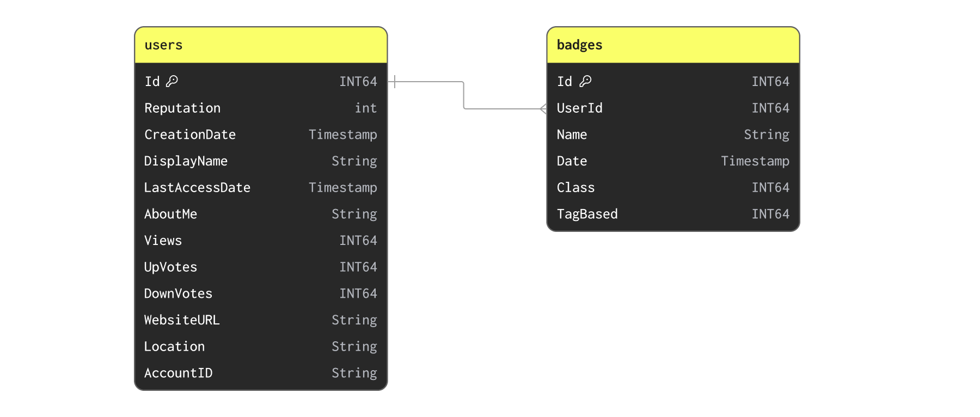The image size is (980, 417).
Task: Select the LastAccessDate field
Action: pyautogui.click(x=197, y=188)
